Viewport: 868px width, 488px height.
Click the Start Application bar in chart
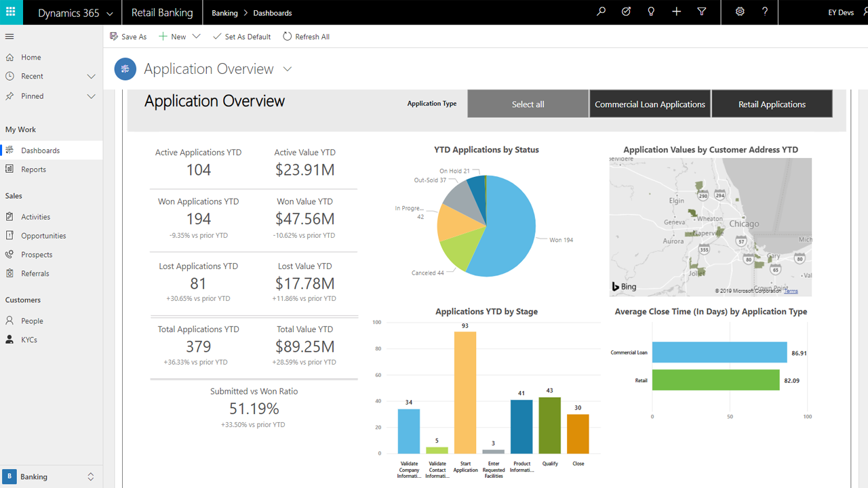465,392
